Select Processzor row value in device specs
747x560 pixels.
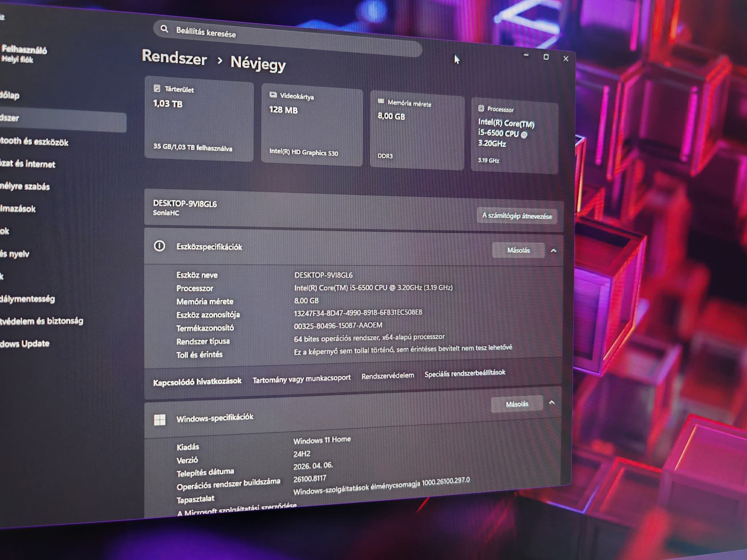(x=373, y=288)
